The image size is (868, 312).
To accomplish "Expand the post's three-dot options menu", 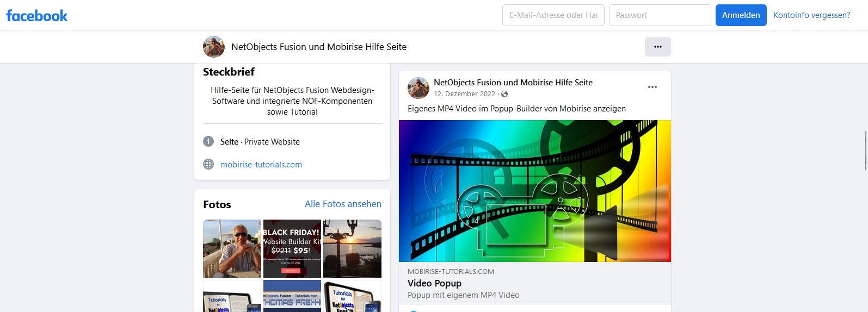I will (x=652, y=87).
